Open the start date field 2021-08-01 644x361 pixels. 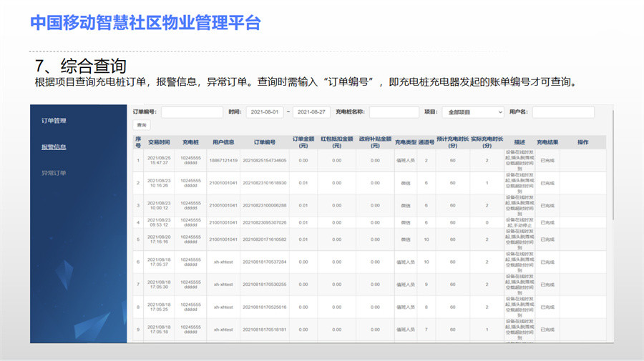pyautogui.click(x=265, y=112)
